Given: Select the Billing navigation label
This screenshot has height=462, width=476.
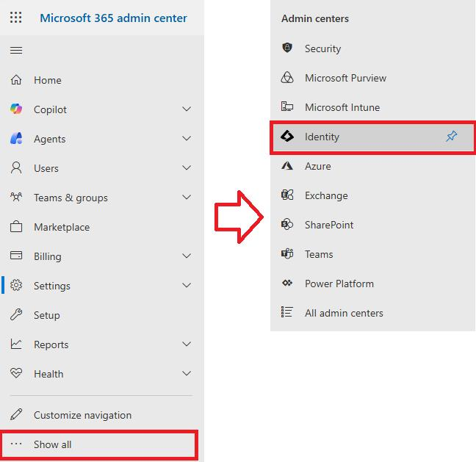Looking at the screenshot, I should coord(48,256).
